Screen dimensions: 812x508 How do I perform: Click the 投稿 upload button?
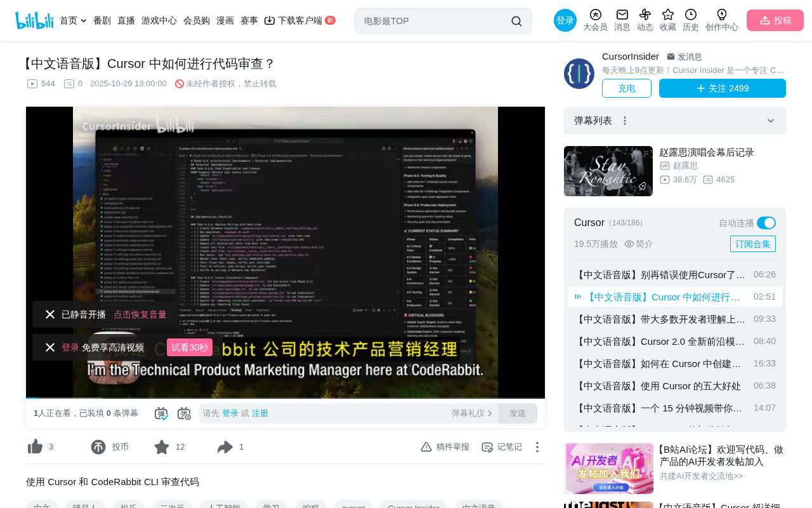775,20
